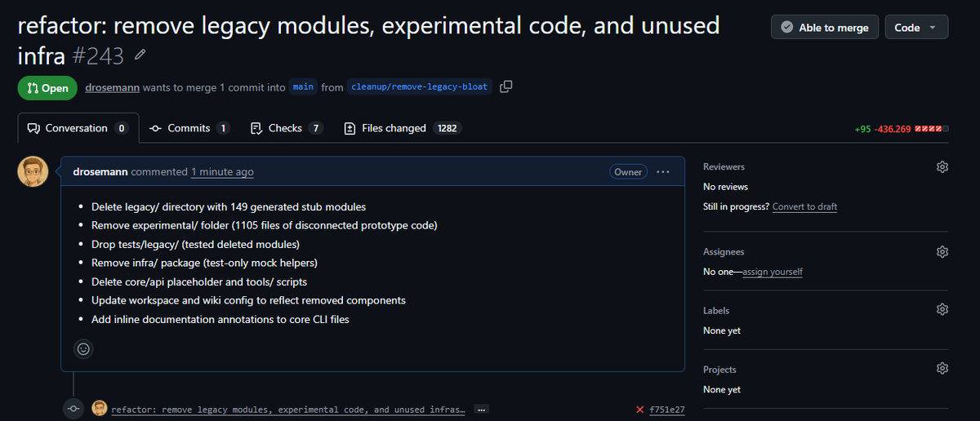Click the failed checks red X icon

coord(640,410)
